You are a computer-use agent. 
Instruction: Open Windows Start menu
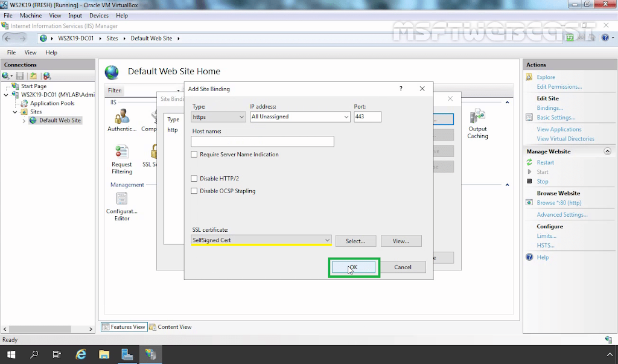coord(11,354)
